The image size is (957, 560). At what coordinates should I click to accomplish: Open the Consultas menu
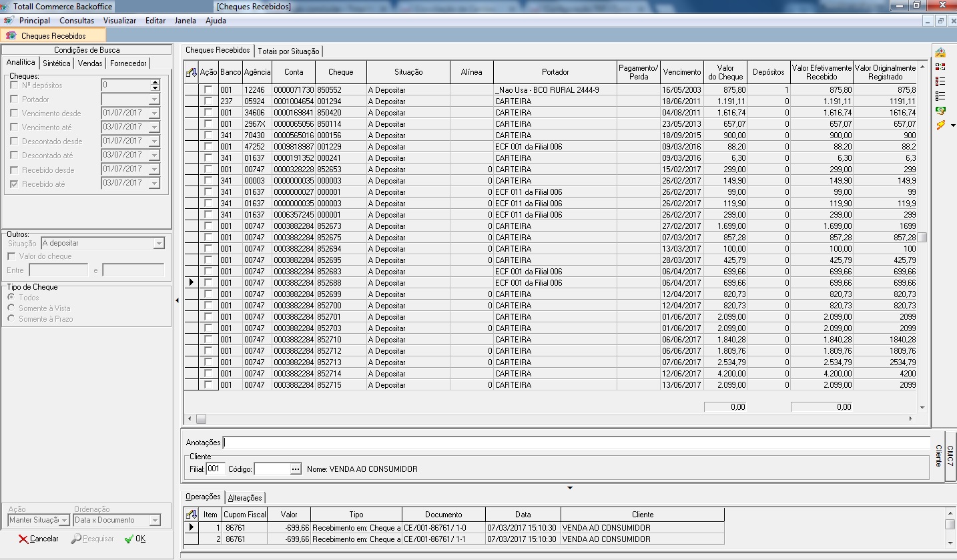click(77, 21)
